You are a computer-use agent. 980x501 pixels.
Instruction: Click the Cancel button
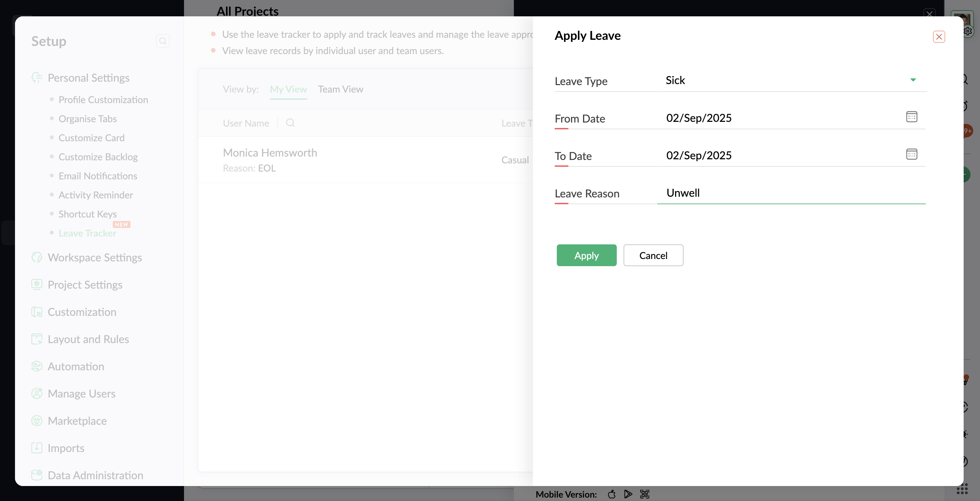coord(653,255)
